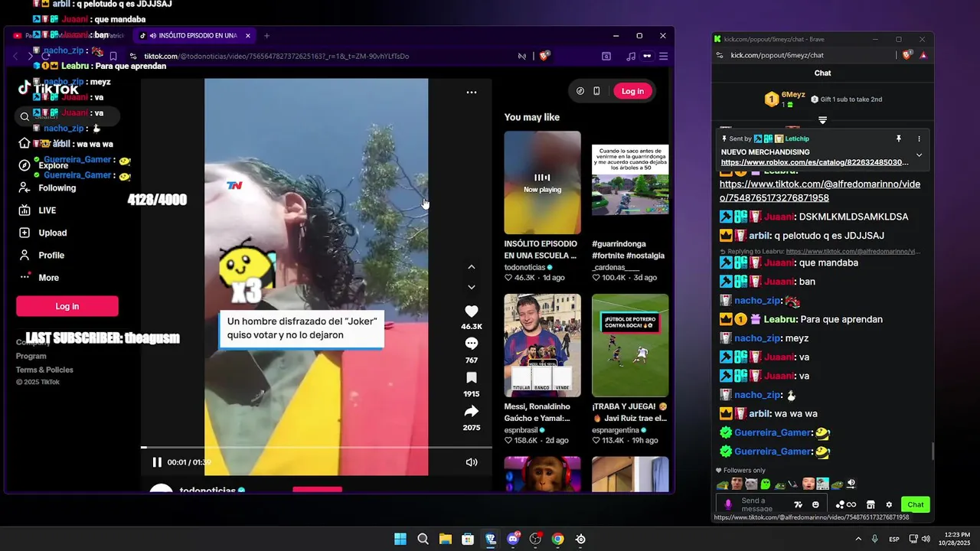Viewport: 980px width, 551px height.
Task: Open Brave Rewards triangle icon
Action: point(923,55)
